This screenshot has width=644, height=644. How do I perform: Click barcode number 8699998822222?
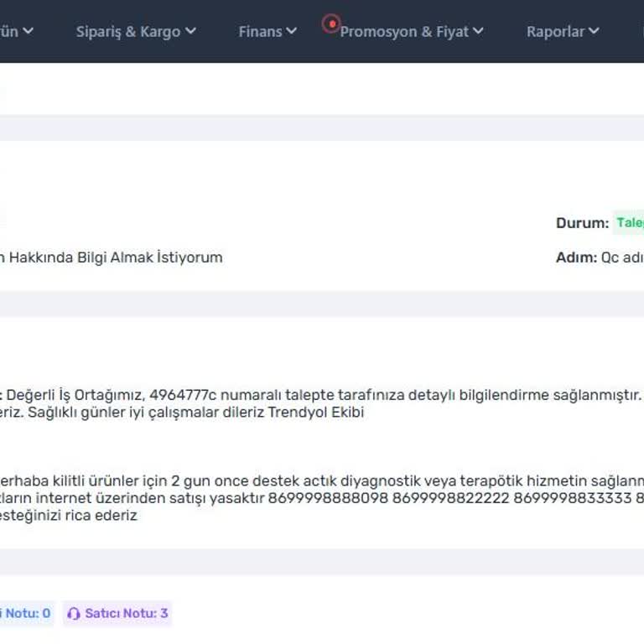[451, 498]
